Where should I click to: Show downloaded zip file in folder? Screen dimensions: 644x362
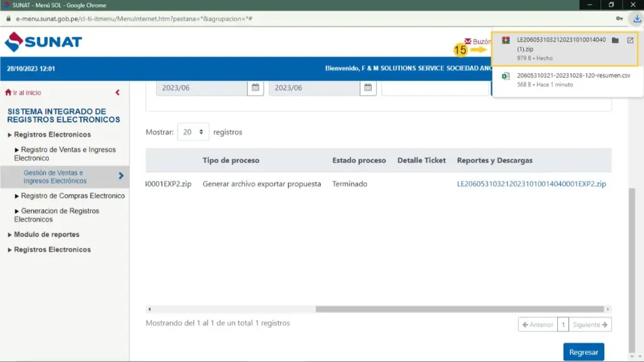point(615,41)
